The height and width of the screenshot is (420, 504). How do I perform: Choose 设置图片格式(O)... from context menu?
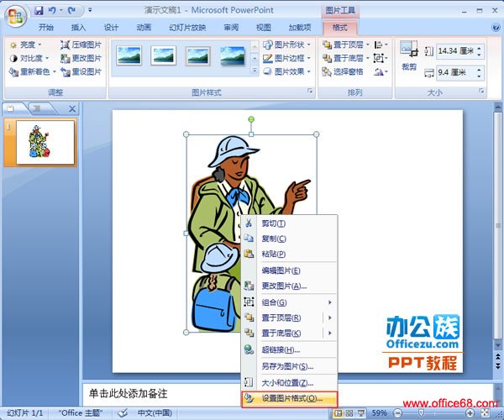pos(289,399)
